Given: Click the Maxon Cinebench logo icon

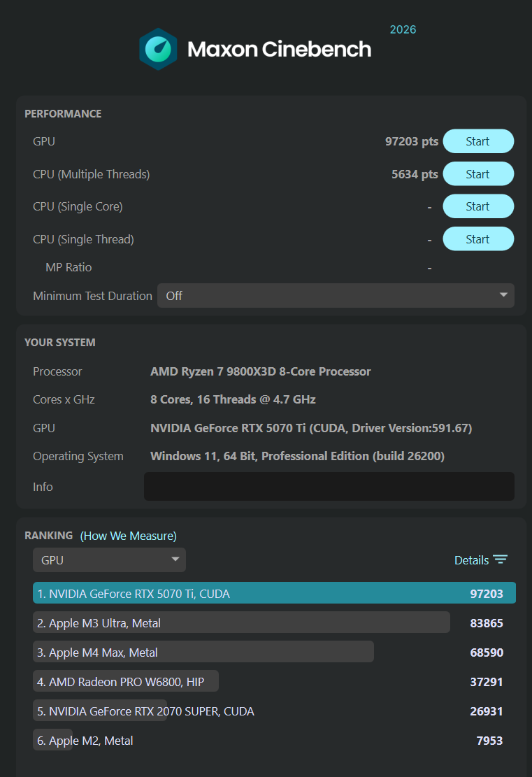Looking at the screenshot, I should (158, 49).
